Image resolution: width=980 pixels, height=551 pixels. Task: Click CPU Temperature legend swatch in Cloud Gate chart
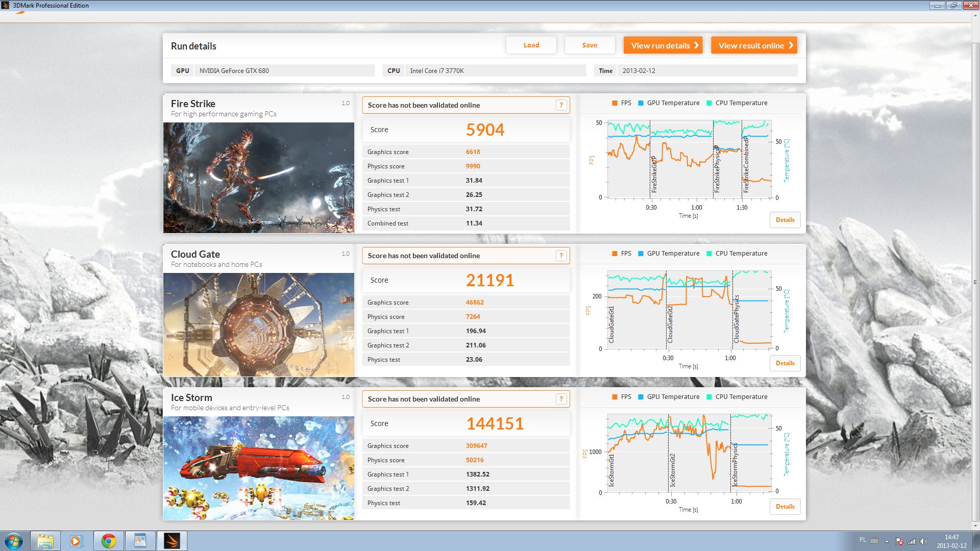[709, 254]
